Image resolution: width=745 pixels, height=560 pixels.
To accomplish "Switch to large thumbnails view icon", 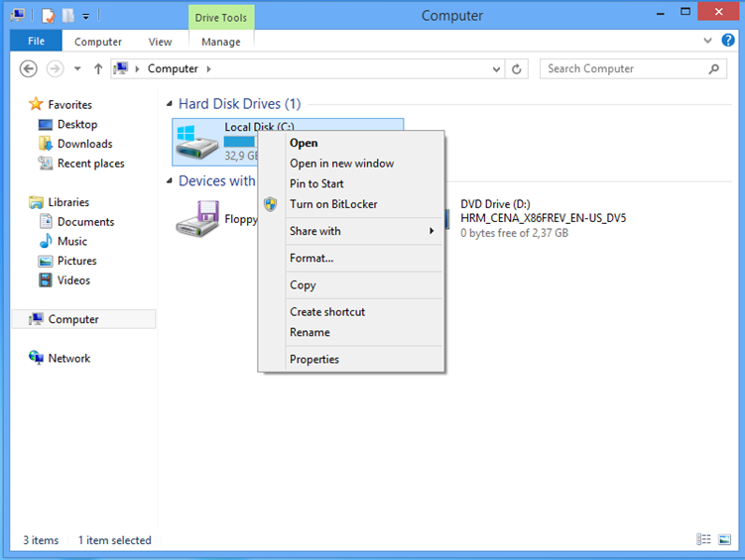I will pyautogui.click(x=724, y=539).
